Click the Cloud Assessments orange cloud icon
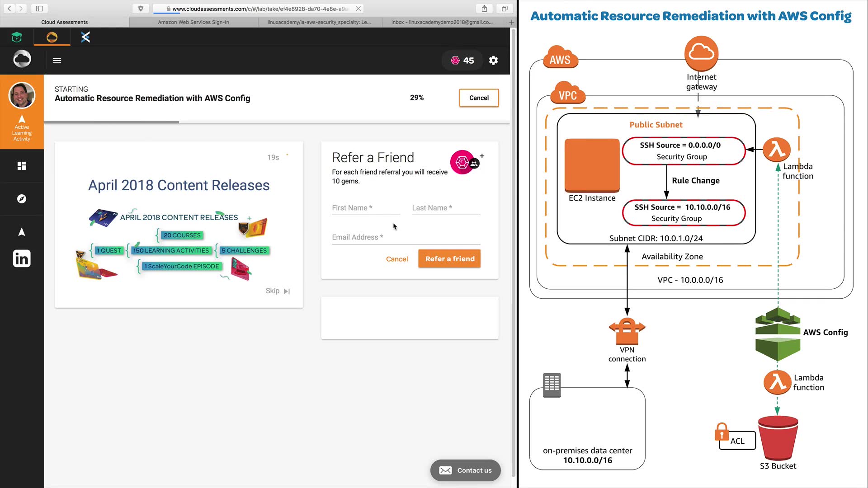Screen dimensions: 868x488 (52, 37)
